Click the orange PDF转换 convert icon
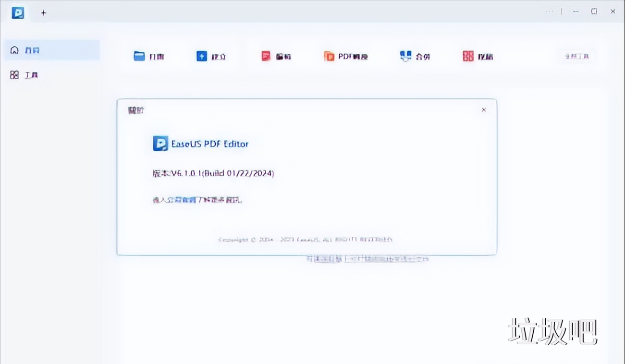Image resolution: width=625 pixels, height=364 pixels. point(330,56)
